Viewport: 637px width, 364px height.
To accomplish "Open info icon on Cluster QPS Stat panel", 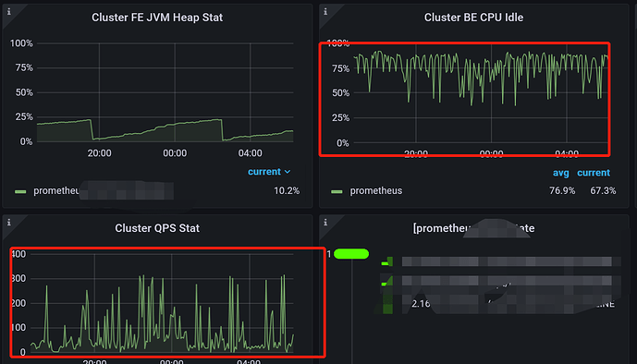I will [9, 223].
